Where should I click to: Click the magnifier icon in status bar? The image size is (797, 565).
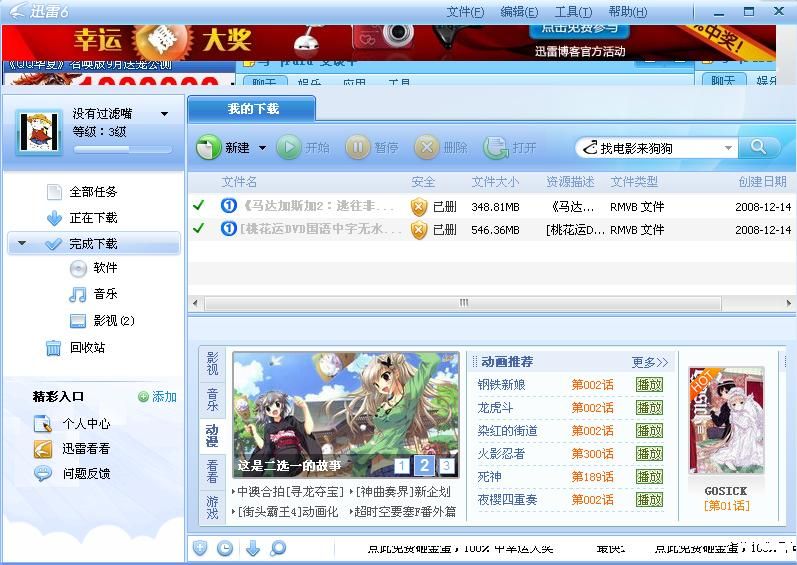coord(279,548)
